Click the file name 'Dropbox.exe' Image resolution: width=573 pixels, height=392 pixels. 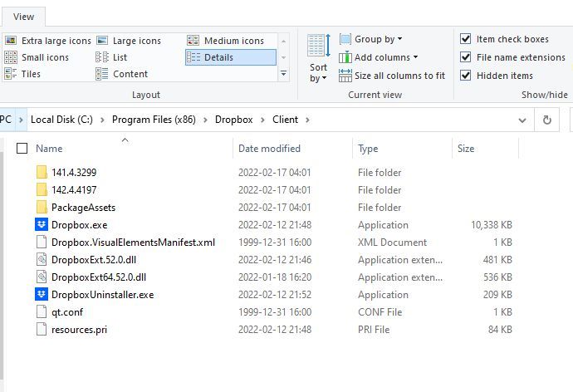point(79,225)
